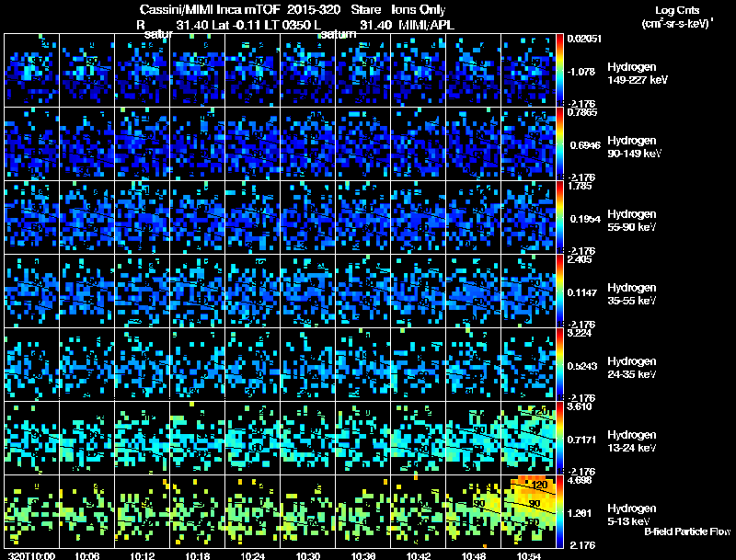Image resolution: width=736 pixels, height=560 pixels.
Task: Click the 10:18 time axis label
Action: pos(198,555)
